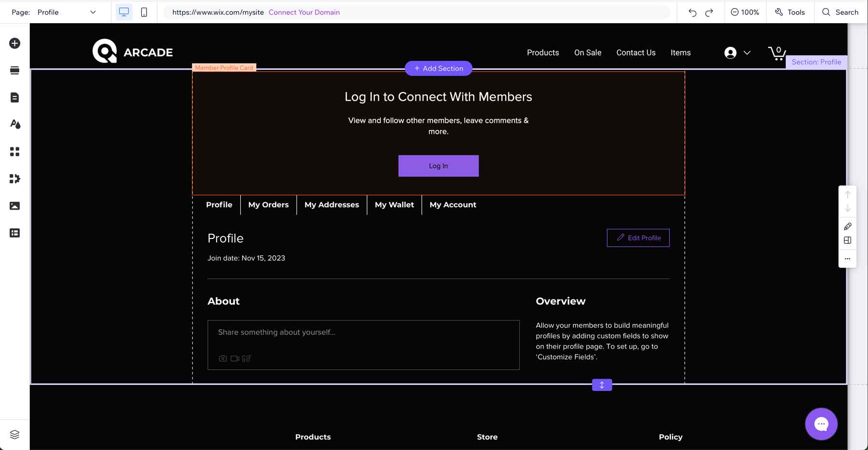The width and height of the screenshot is (868, 450).
Task: Open the Site Design panel
Action: pyautogui.click(x=14, y=124)
